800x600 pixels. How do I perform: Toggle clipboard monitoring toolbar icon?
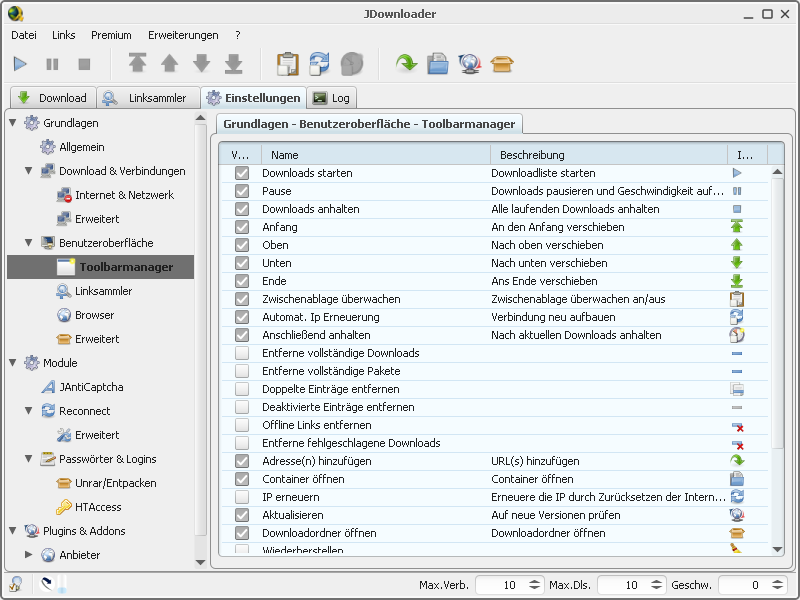(x=288, y=64)
